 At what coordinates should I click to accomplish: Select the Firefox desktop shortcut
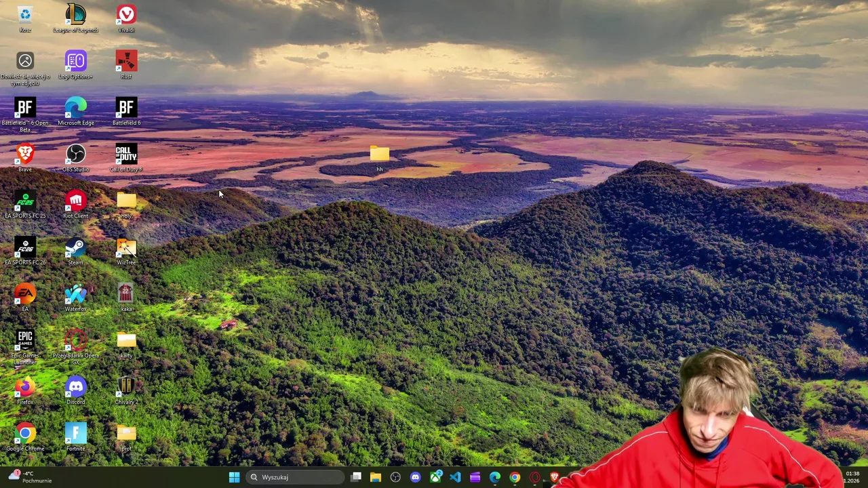[25, 391]
